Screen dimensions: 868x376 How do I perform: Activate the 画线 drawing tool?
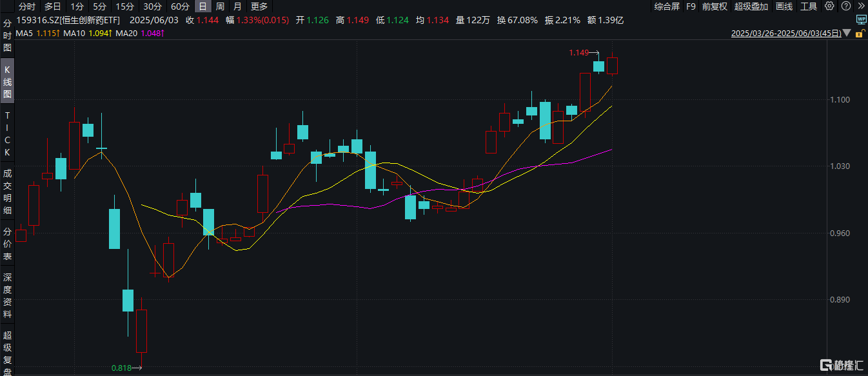pyautogui.click(x=784, y=6)
